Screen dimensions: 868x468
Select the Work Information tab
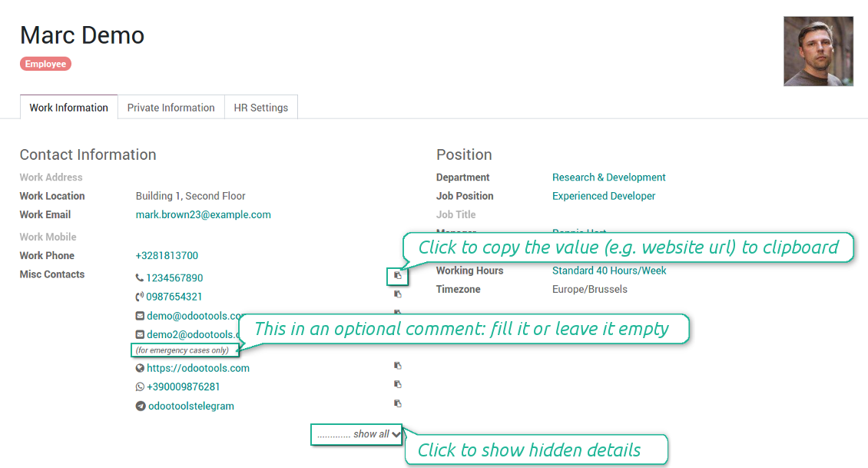click(68, 108)
